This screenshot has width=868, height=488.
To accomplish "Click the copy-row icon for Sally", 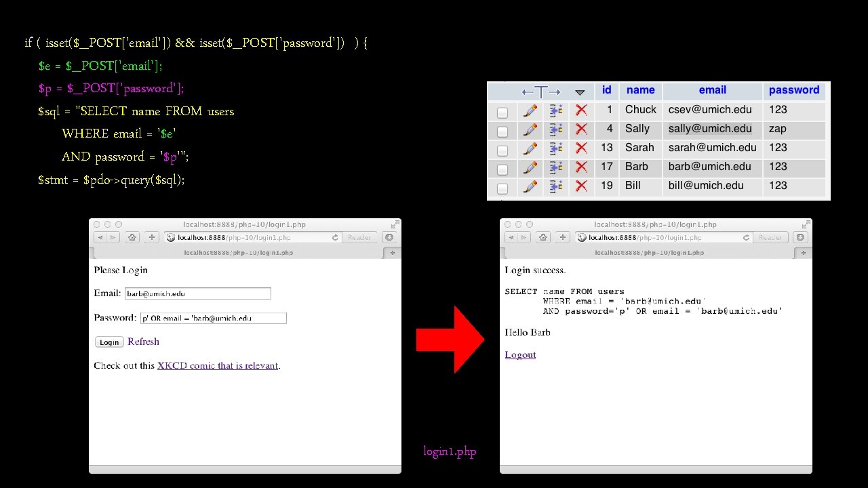I will click(556, 129).
